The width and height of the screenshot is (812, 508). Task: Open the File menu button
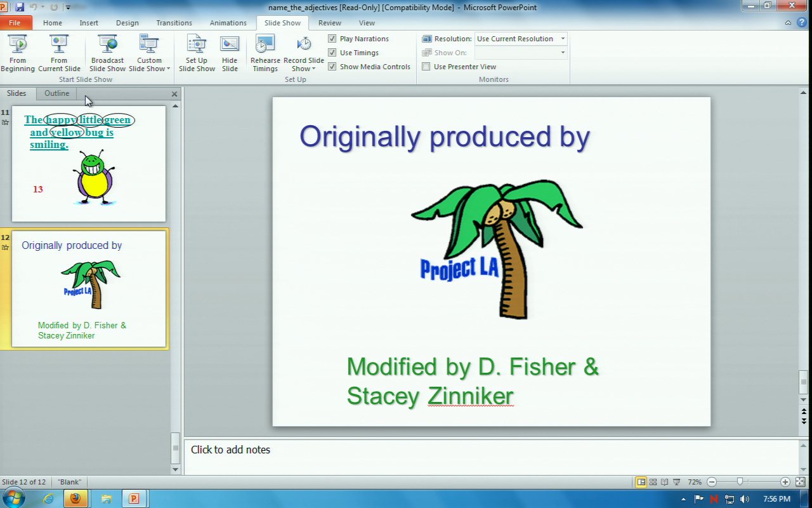tap(15, 23)
